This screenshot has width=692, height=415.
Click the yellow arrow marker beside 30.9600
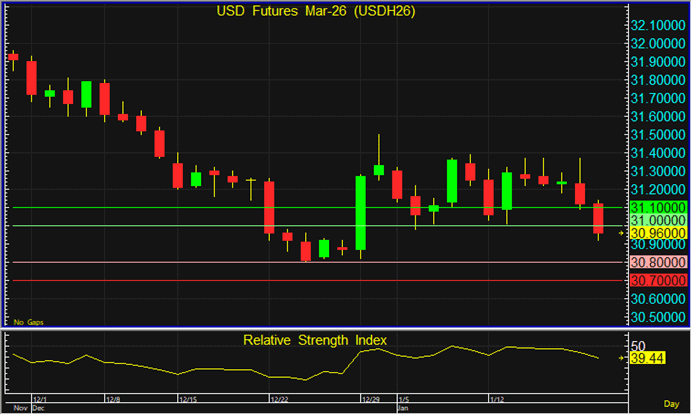[x=621, y=232]
